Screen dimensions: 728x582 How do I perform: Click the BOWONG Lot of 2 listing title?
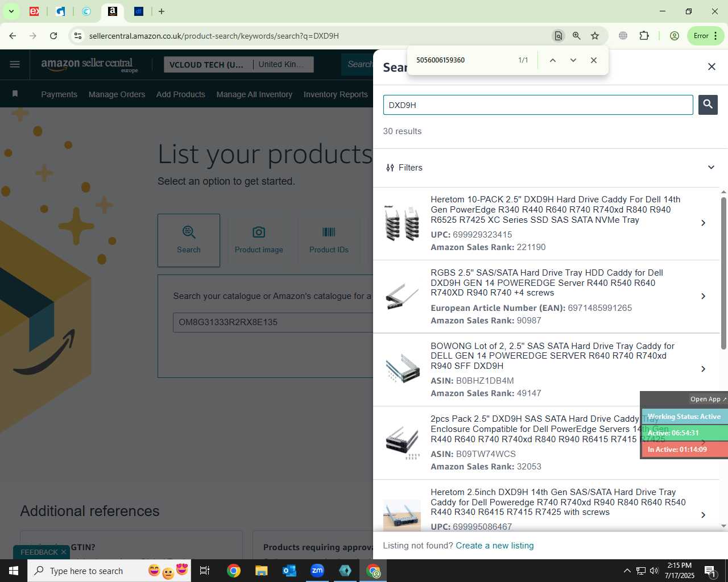point(552,356)
